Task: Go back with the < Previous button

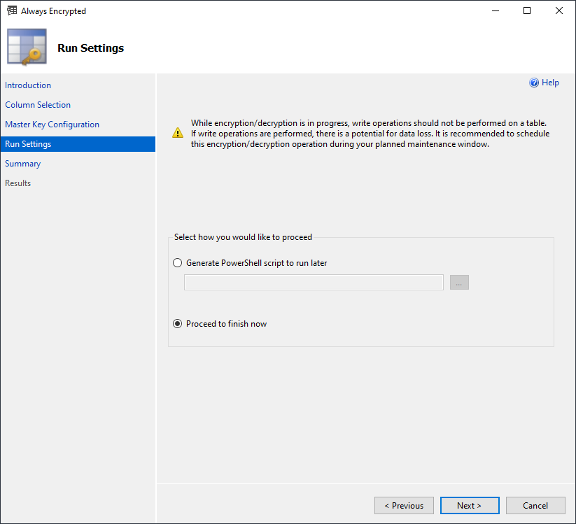Action: (404, 506)
